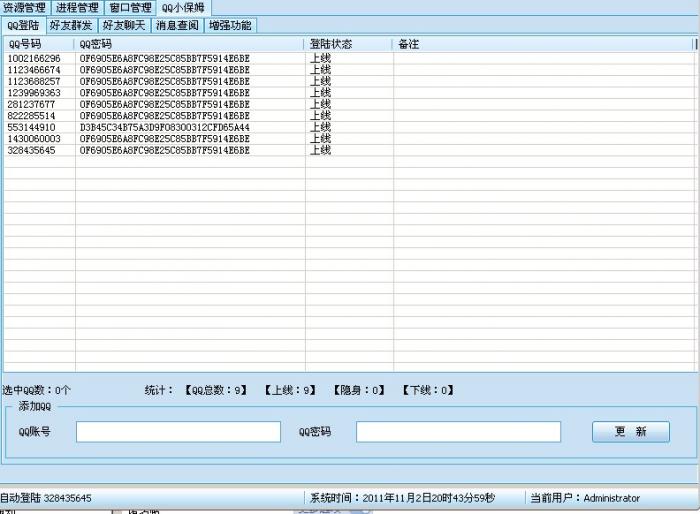
Task: Click the 系统时间 status bar entry
Action: 402,498
